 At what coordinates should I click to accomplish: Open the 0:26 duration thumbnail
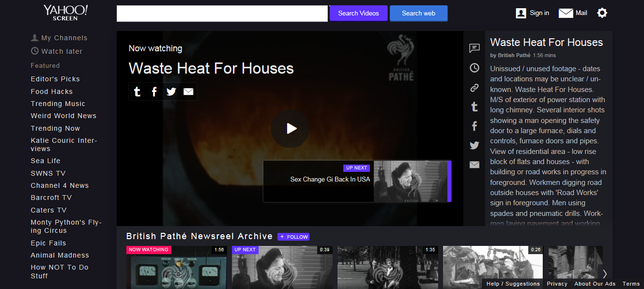tap(493, 267)
